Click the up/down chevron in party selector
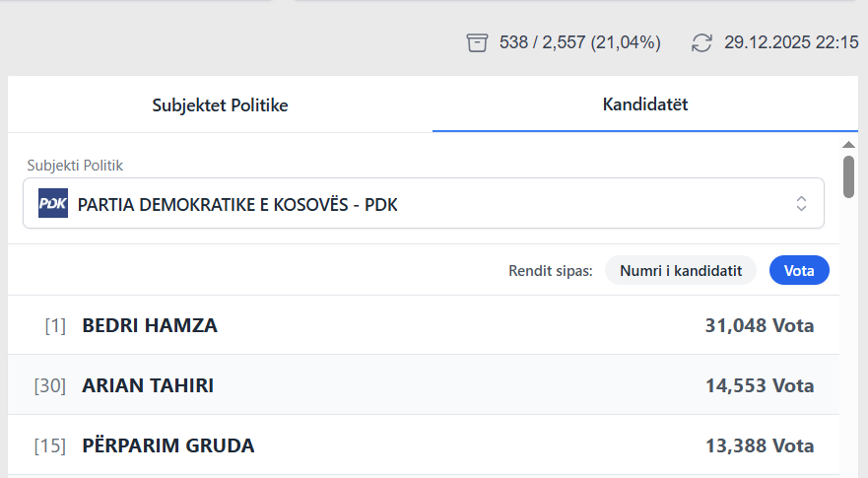Viewport: 868px width, 478px height. (801, 204)
